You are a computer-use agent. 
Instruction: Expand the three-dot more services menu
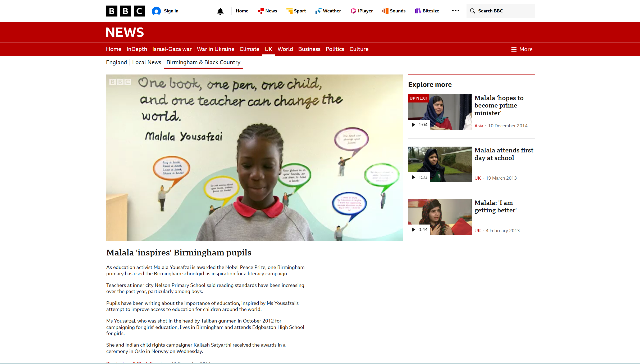[x=455, y=11]
